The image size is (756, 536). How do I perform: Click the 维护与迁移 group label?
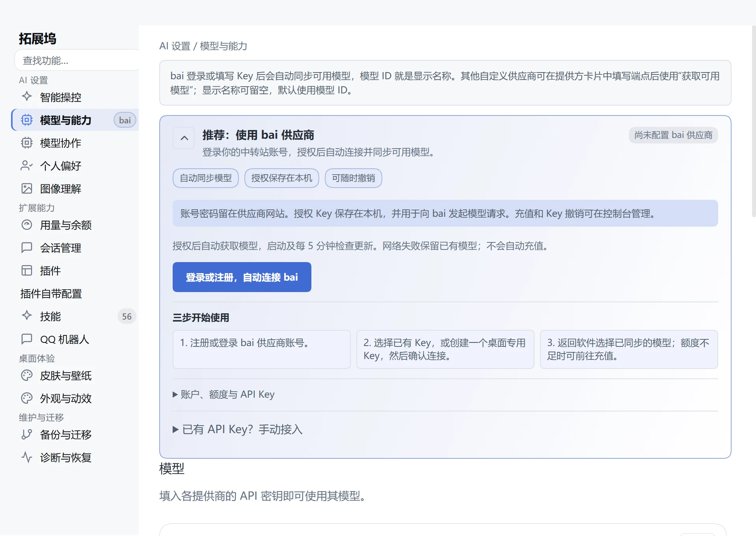[x=41, y=417]
